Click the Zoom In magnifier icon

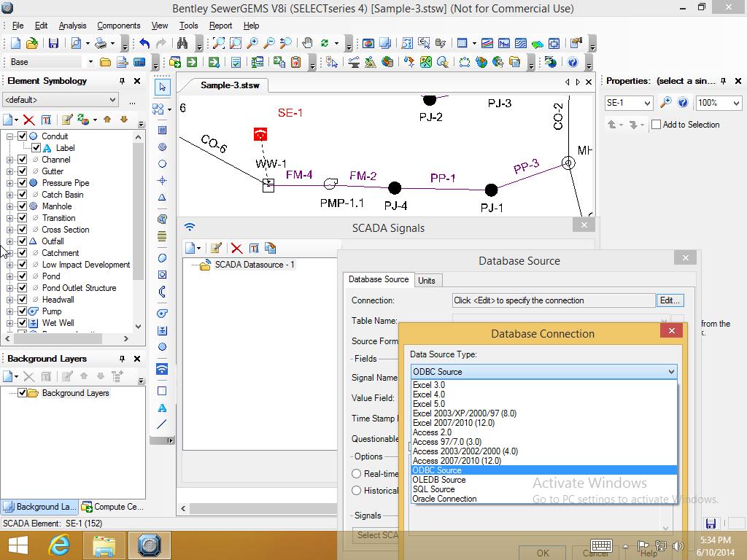click(252, 43)
